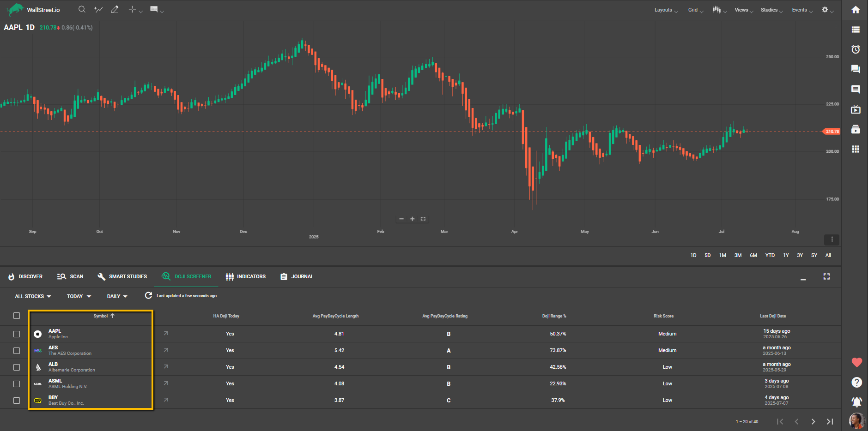This screenshot has height=431, width=868.
Task: Open the notifications bell icon
Action: pos(856,402)
